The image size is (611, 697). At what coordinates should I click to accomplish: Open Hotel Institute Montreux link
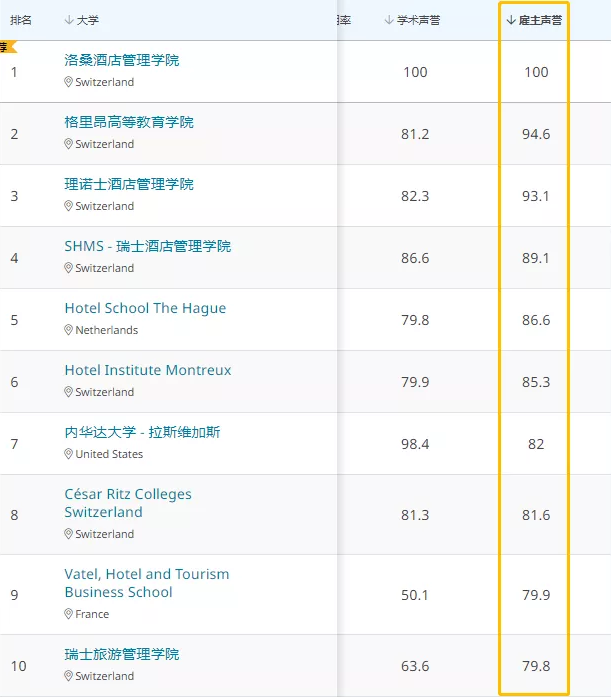148,370
